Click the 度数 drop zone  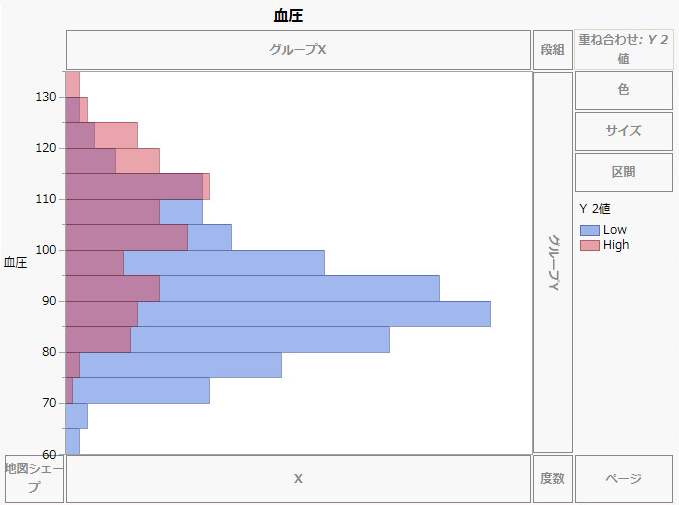[x=552, y=479]
